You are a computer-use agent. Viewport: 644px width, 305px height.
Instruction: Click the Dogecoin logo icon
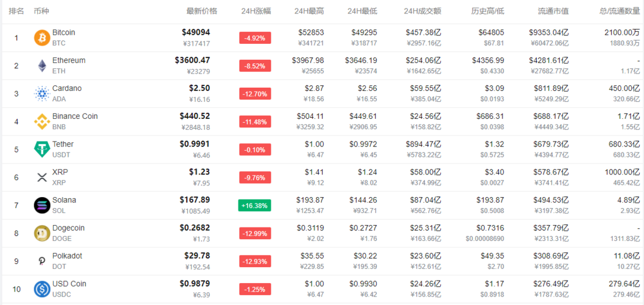click(x=42, y=233)
